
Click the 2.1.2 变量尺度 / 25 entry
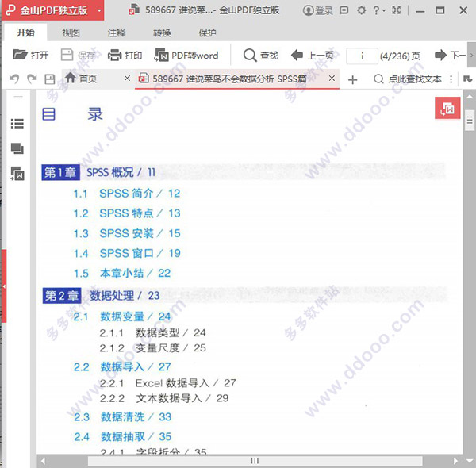152,347
